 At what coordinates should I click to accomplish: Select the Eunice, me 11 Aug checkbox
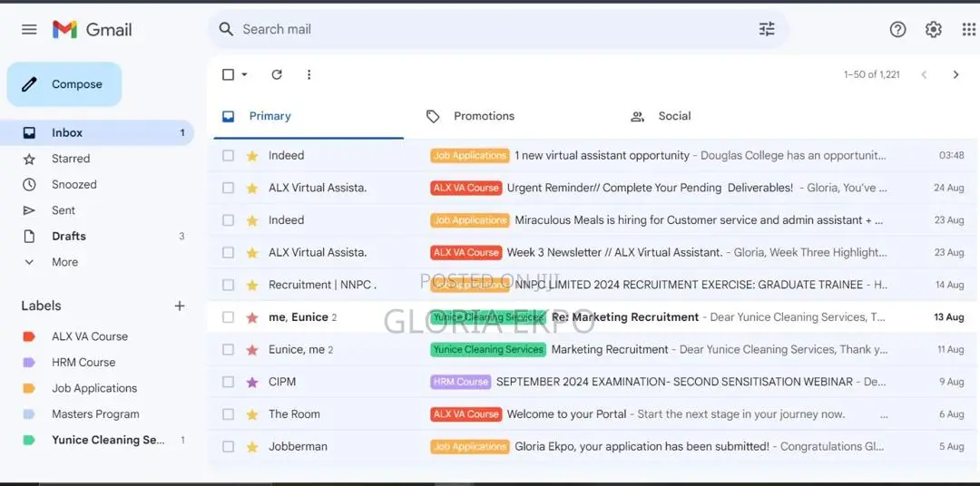[228, 350]
